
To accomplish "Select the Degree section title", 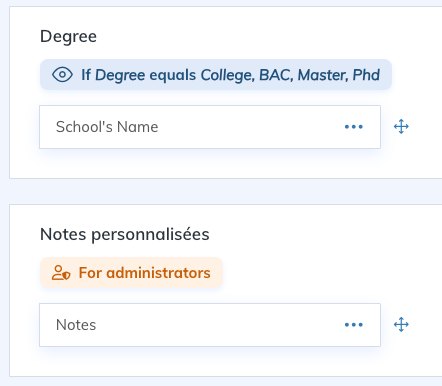I will (68, 36).
